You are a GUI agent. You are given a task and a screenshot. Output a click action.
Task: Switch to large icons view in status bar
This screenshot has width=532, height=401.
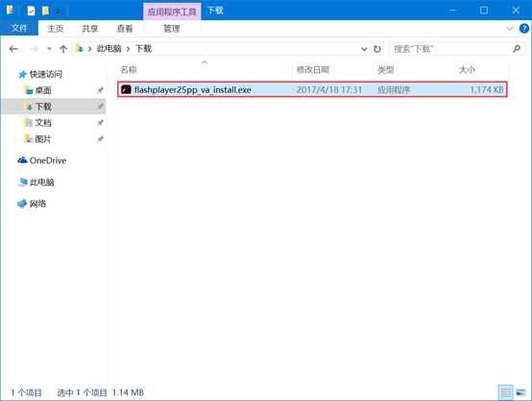tap(520, 392)
